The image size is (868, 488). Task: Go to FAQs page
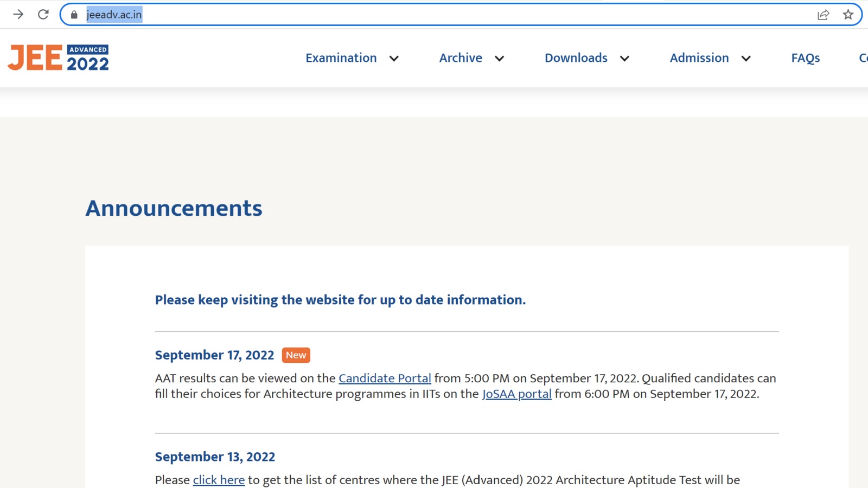[x=806, y=58]
